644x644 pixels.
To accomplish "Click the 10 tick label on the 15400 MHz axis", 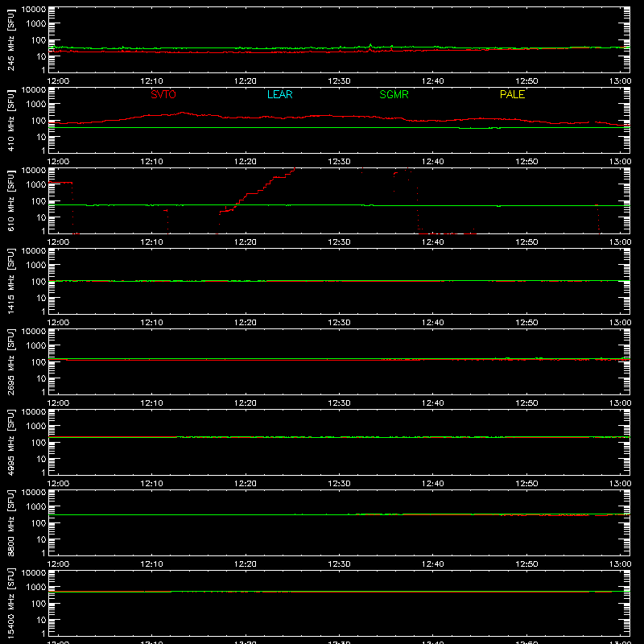I will click(x=42, y=620).
